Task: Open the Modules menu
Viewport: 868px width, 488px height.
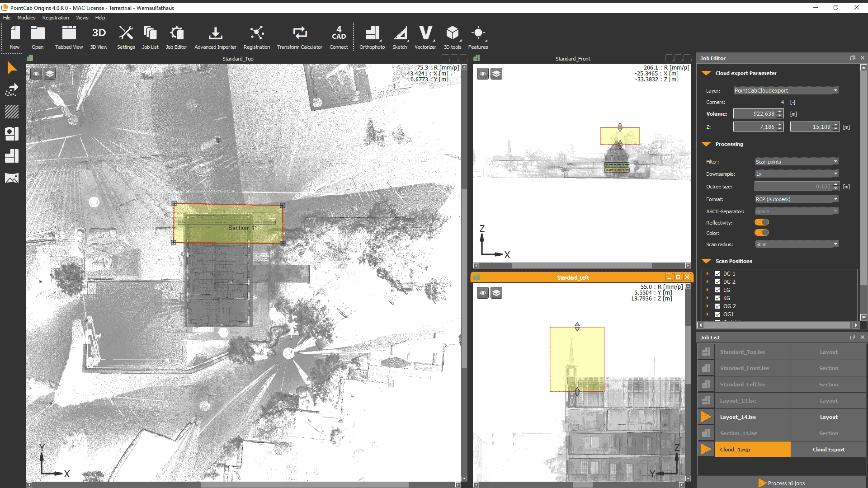Action: click(x=26, y=17)
